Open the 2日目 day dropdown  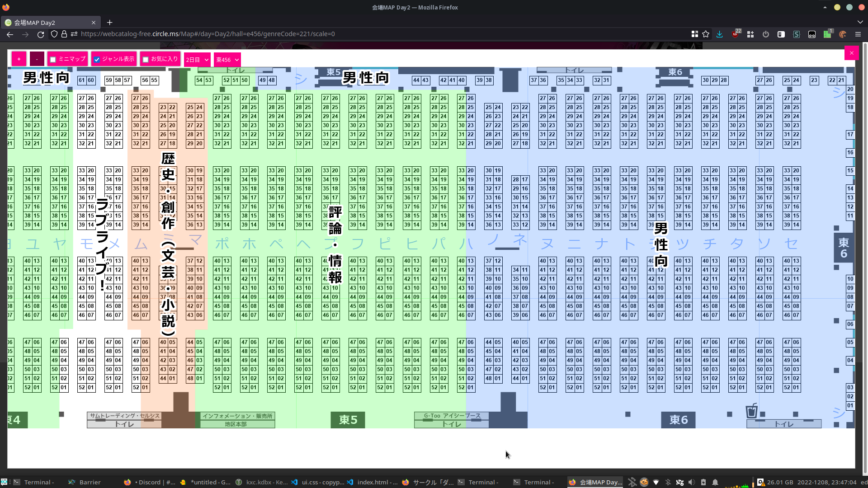pyautogui.click(x=197, y=60)
